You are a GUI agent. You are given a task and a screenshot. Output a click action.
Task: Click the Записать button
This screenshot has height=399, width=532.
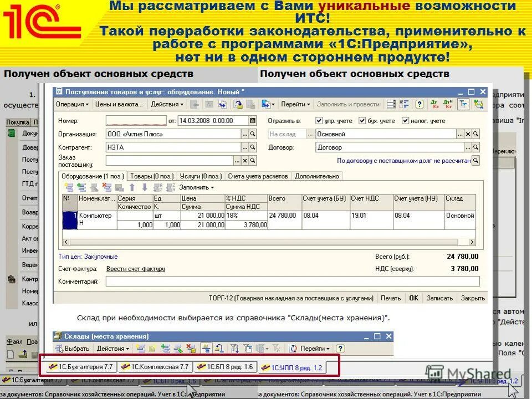tap(439, 298)
